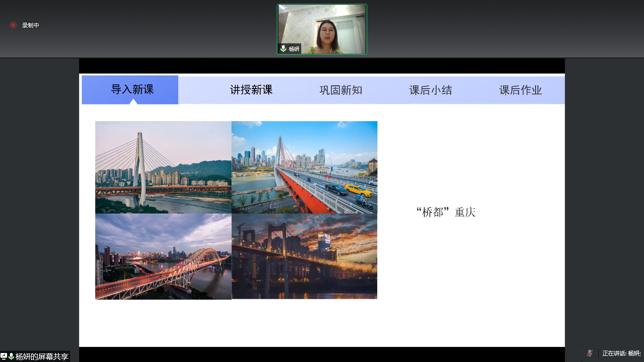Click the bridge photo with yellow taxi
The height and width of the screenshot is (362, 644).
tap(304, 167)
